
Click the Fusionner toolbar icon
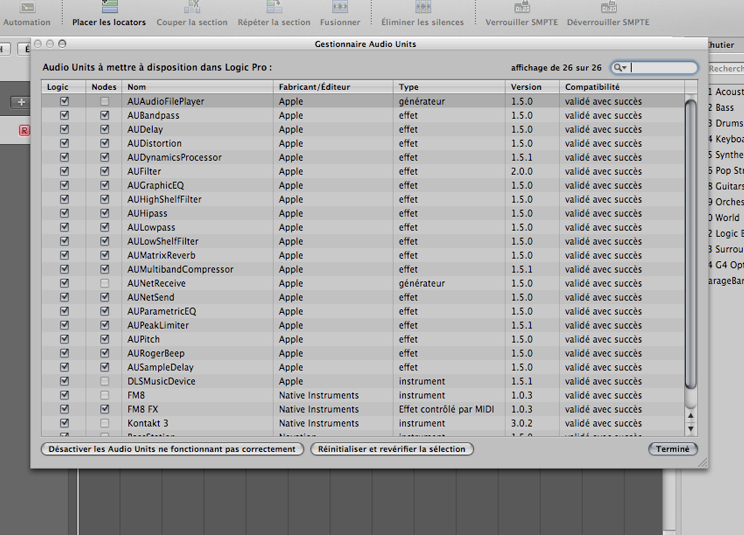(340, 6)
